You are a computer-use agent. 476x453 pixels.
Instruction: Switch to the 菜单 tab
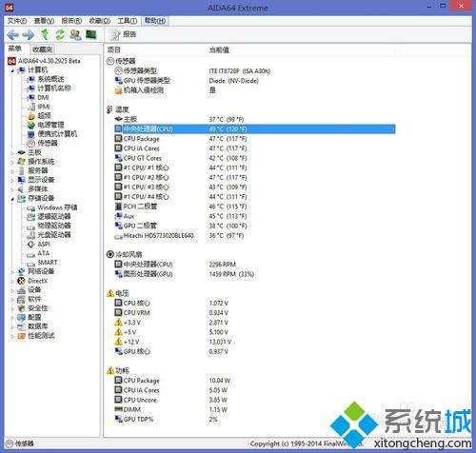click(x=15, y=49)
